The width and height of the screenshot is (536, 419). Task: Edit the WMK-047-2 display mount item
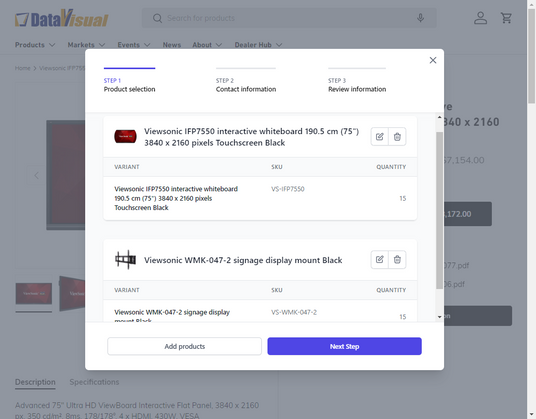[379, 259]
